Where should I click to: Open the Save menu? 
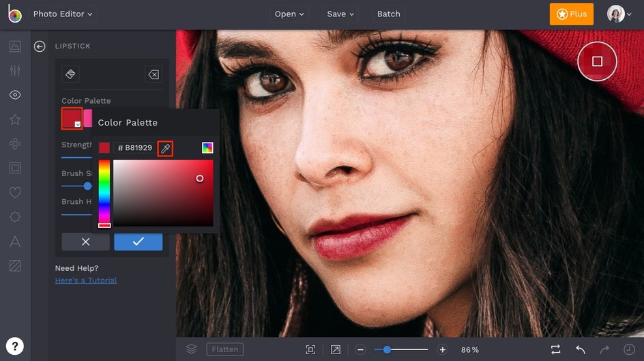coord(340,14)
